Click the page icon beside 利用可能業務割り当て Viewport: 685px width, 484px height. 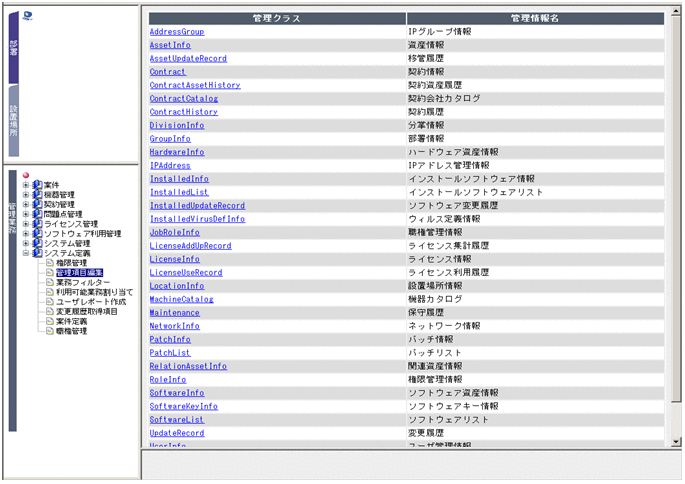point(49,292)
